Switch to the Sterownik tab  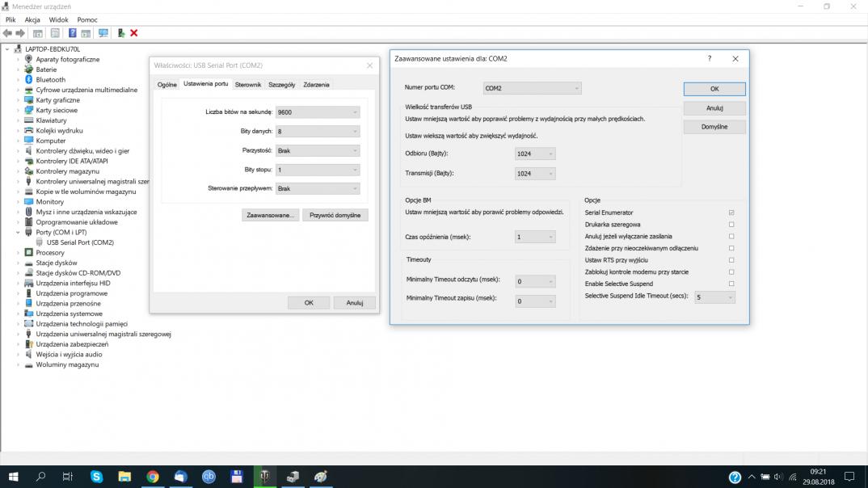point(248,85)
